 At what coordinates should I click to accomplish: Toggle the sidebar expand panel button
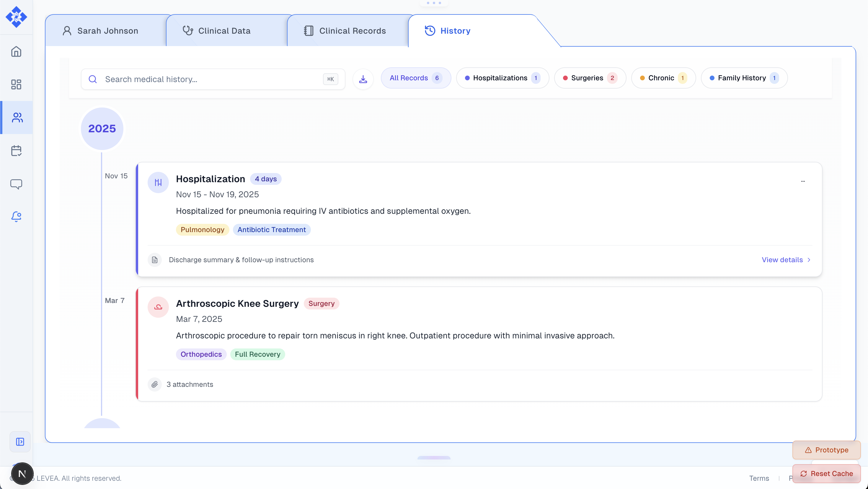point(20,441)
